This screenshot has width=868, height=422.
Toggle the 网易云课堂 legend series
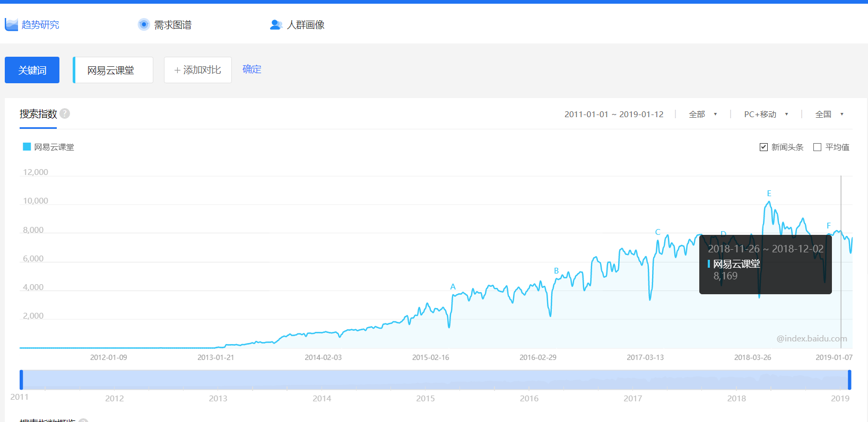click(x=48, y=147)
